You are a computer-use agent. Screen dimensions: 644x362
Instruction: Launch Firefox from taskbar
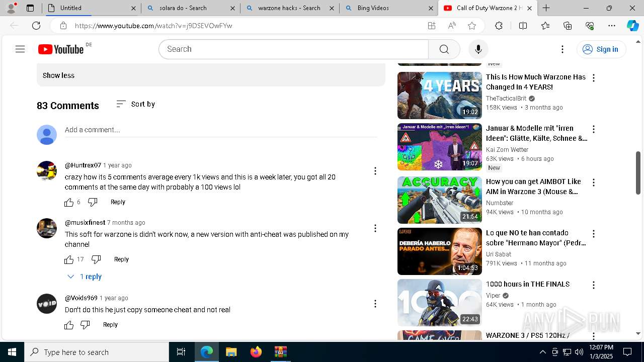pyautogui.click(x=256, y=352)
